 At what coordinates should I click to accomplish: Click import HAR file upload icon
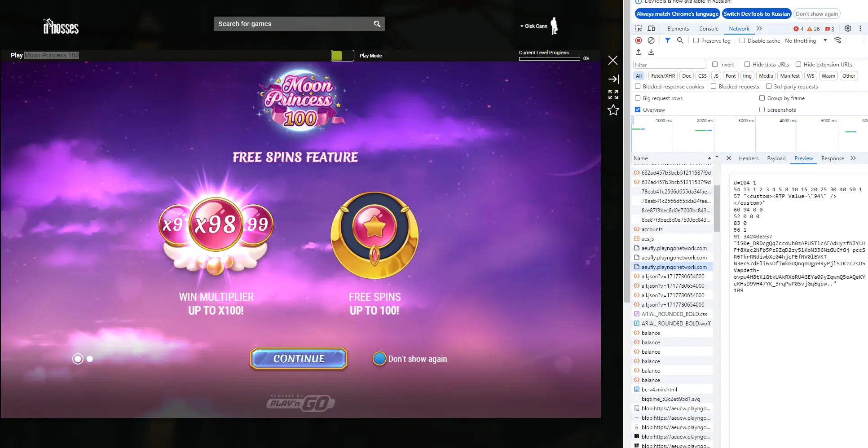pyautogui.click(x=639, y=52)
